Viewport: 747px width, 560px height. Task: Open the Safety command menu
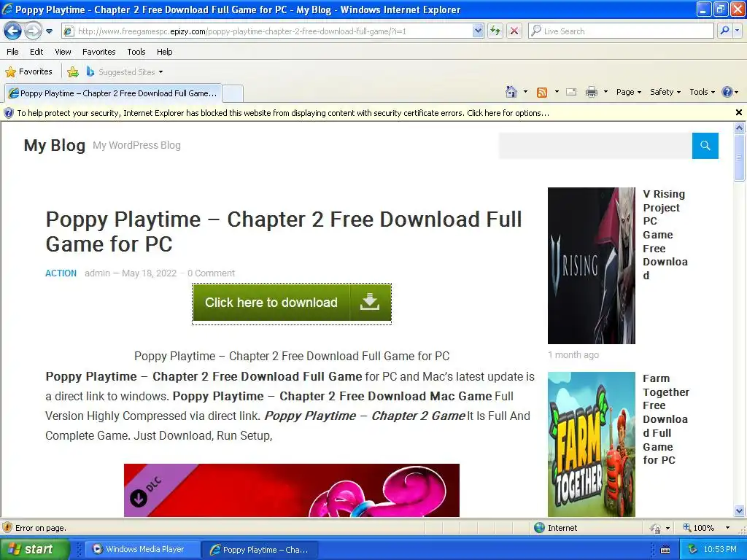click(x=665, y=92)
